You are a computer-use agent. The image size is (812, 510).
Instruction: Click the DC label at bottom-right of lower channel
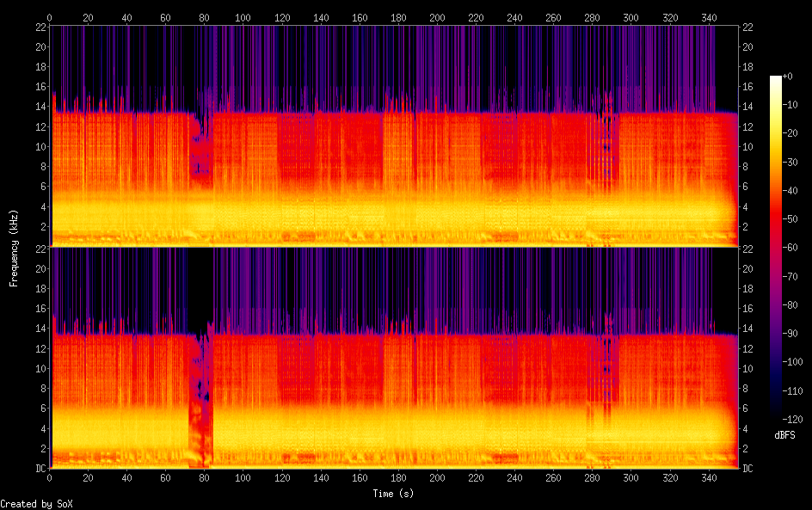[x=748, y=469]
